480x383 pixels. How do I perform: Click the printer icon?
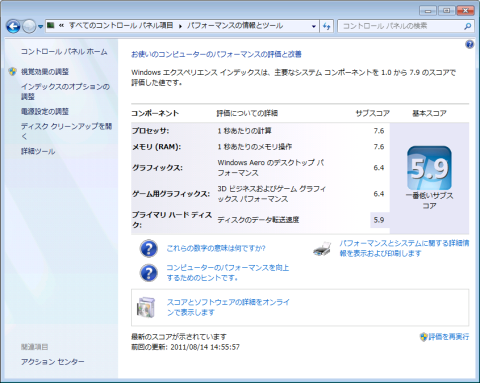point(322,249)
